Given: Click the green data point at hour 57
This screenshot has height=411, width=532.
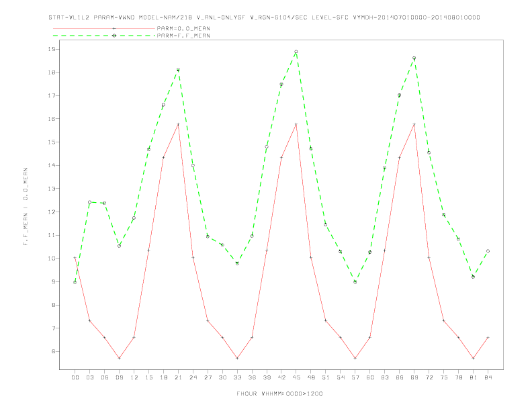Looking at the screenshot, I should pyautogui.click(x=355, y=282).
